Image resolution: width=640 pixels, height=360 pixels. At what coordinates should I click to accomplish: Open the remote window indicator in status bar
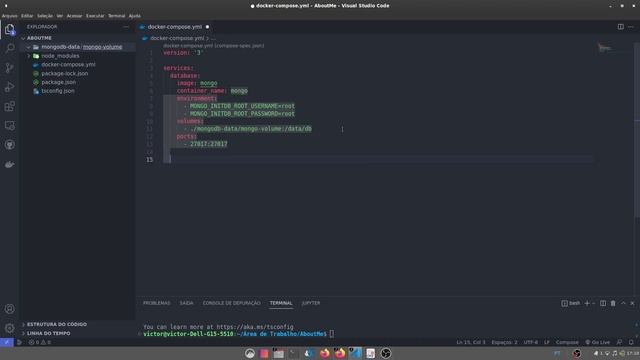7,342
